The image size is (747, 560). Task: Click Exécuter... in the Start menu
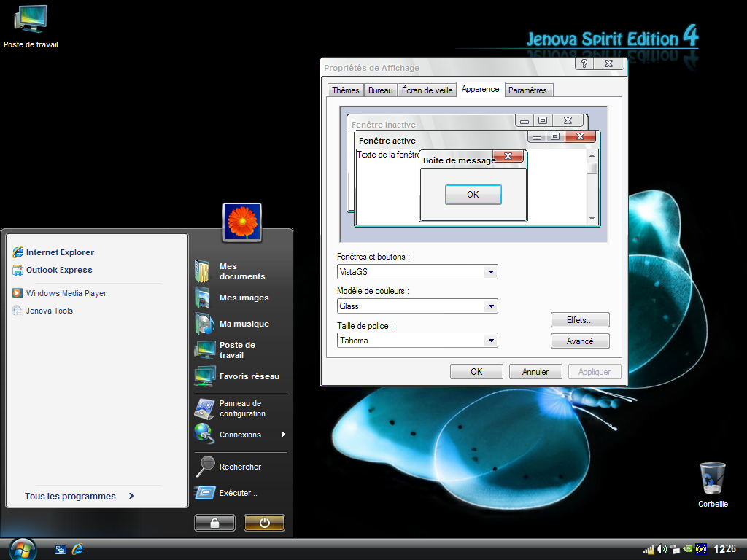pyautogui.click(x=227, y=493)
